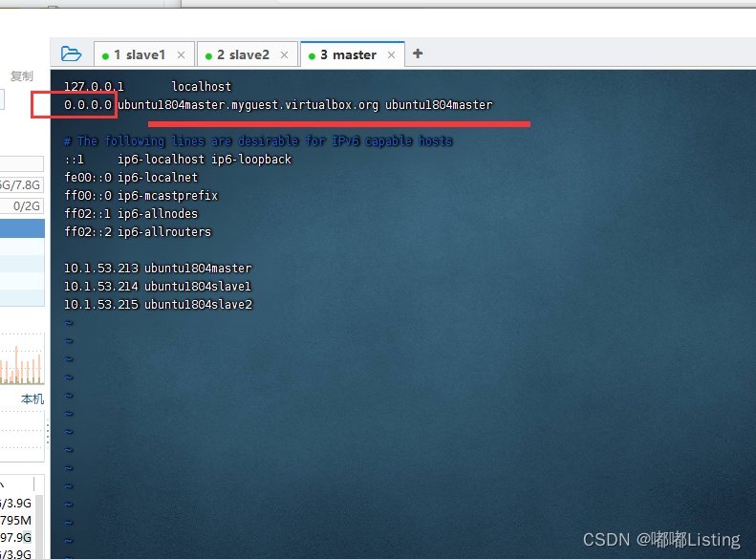This screenshot has width=756, height=559.
Task: Click the 10.1.53.214 ubuntu1804slave1 line
Action: click(x=158, y=287)
